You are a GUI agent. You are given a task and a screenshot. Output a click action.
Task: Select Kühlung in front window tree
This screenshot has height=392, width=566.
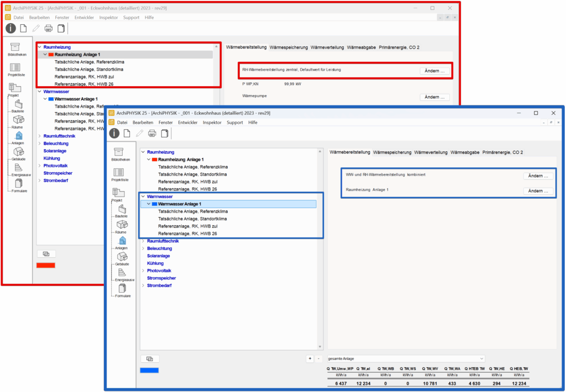(x=155, y=263)
